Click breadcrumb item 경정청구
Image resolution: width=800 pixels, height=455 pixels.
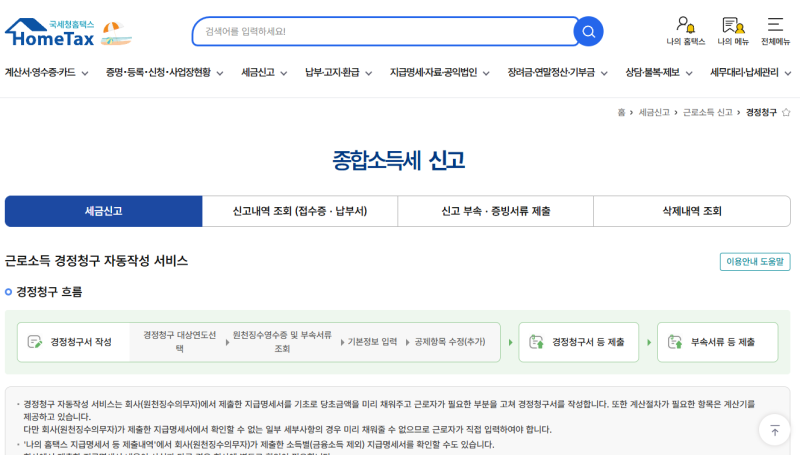click(761, 112)
